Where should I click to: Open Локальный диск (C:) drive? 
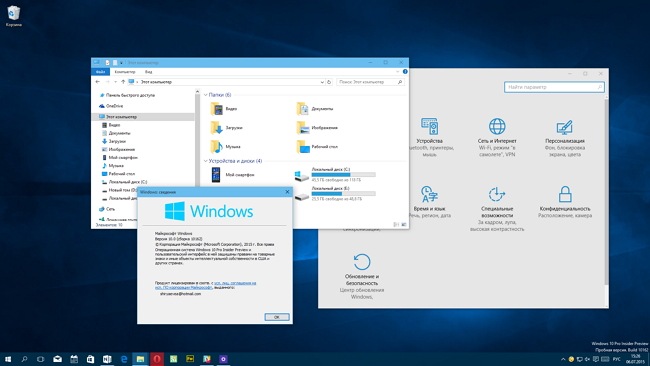(x=335, y=175)
